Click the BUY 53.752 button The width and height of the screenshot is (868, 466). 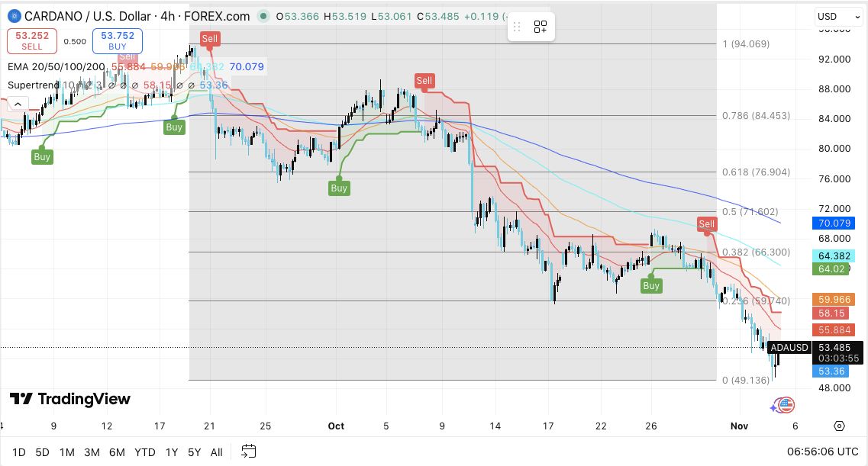point(117,40)
